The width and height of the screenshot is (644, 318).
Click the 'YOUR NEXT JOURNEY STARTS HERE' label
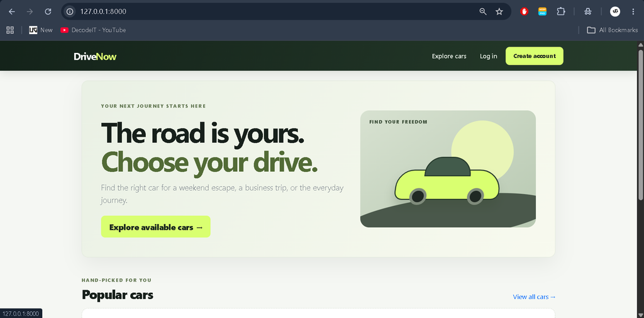point(153,106)
